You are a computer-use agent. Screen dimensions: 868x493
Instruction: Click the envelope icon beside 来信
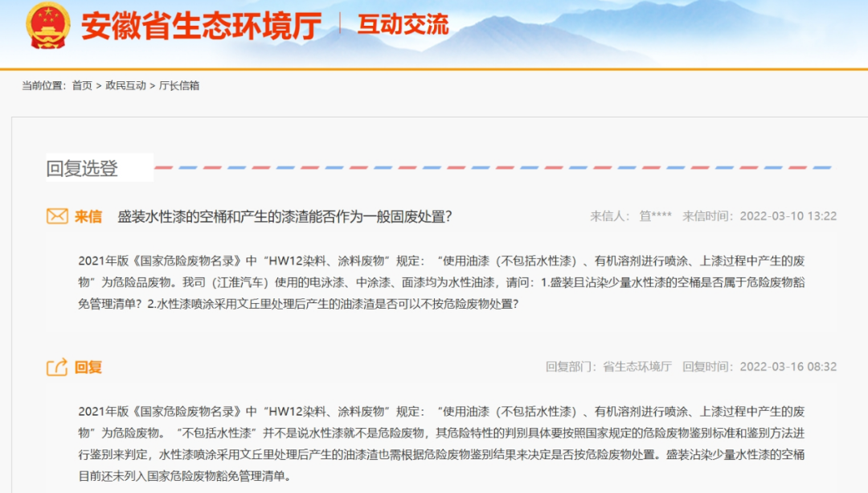pyautogui.click(x=57, y=216)
